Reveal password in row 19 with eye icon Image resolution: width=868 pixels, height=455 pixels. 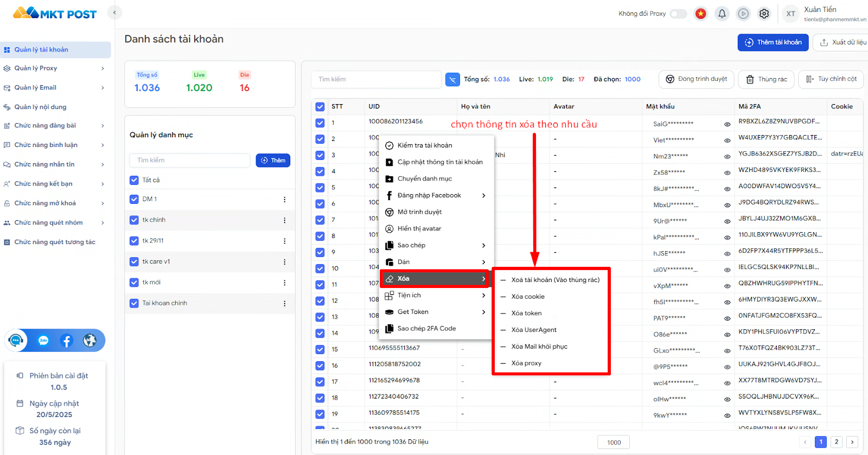[727, 415]
